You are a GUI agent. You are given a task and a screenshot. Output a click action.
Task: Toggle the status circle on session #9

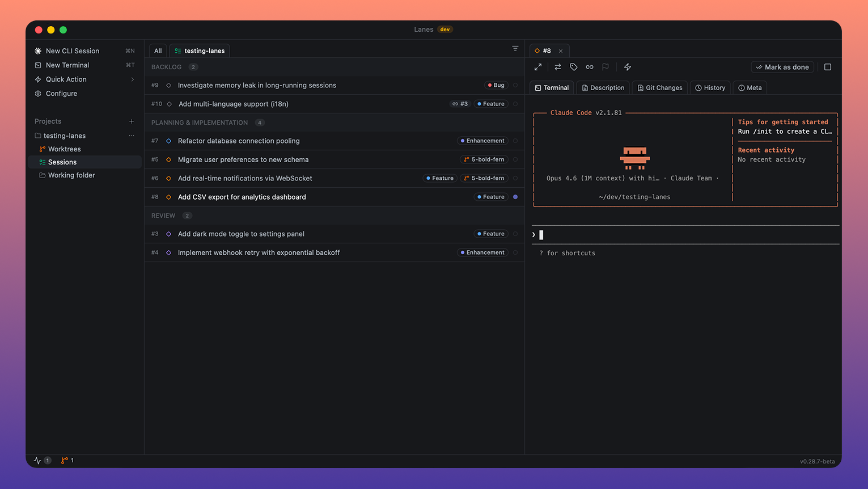tap(515, 85)
